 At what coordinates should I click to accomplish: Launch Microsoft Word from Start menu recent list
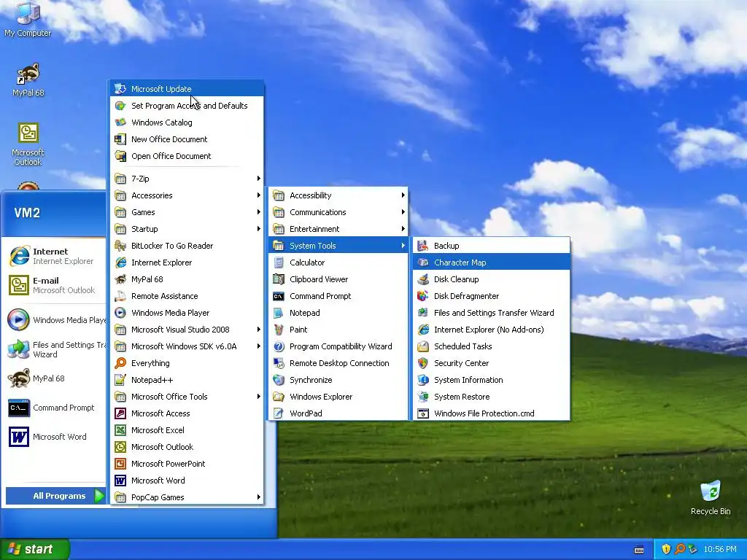(55, 437)
